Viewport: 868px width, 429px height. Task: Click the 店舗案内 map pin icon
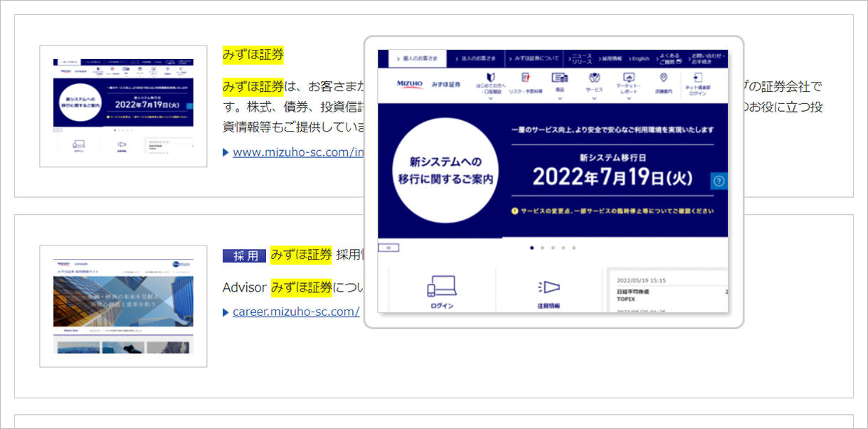click(664, 78)
